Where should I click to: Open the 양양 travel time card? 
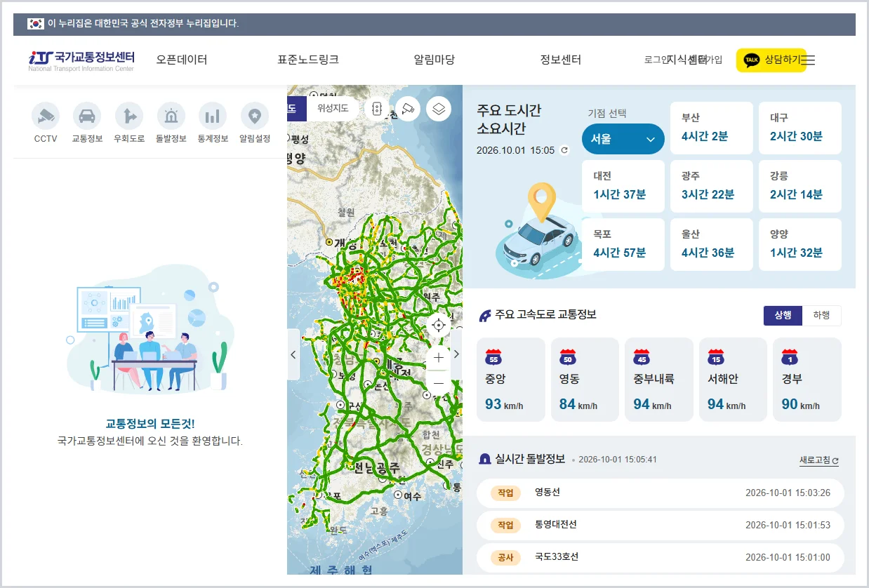coord(800,244)
